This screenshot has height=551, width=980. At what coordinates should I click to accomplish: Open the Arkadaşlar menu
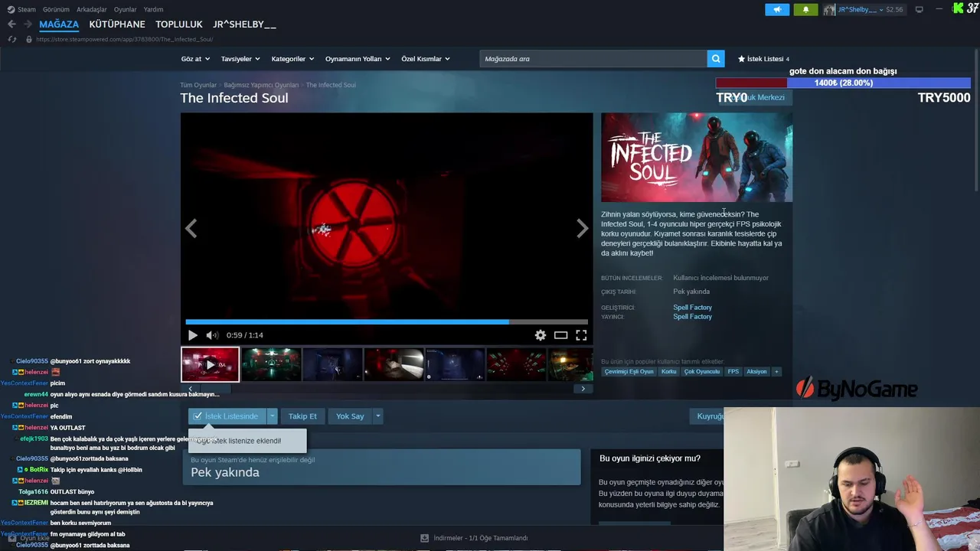click(92, 9)
